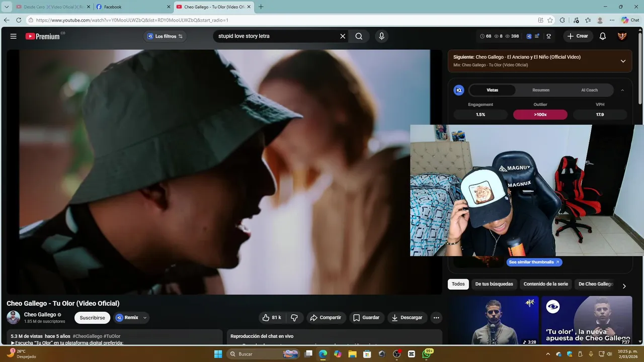Screen dimensions: 644x362
Task: Open Copilot Chat in Edge
Action: coord(630,20)
